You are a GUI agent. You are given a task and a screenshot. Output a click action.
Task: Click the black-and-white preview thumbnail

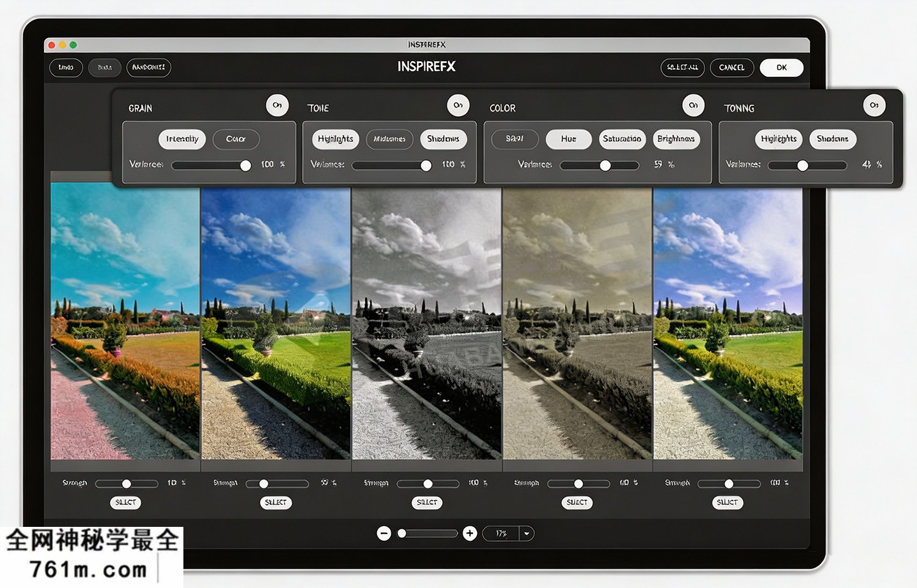(427, 323)
